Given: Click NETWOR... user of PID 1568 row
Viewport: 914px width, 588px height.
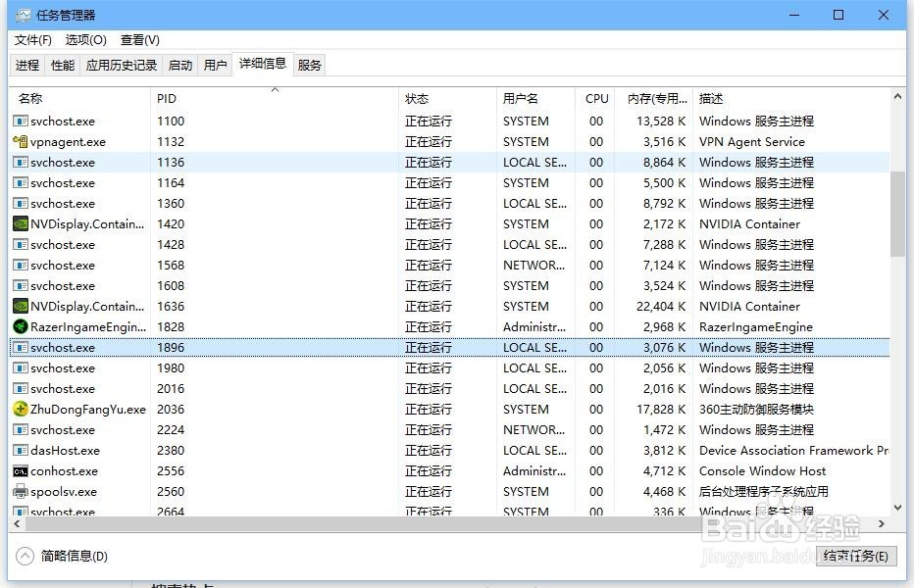Looking at the screenshot, I should (x=533, y=266).
